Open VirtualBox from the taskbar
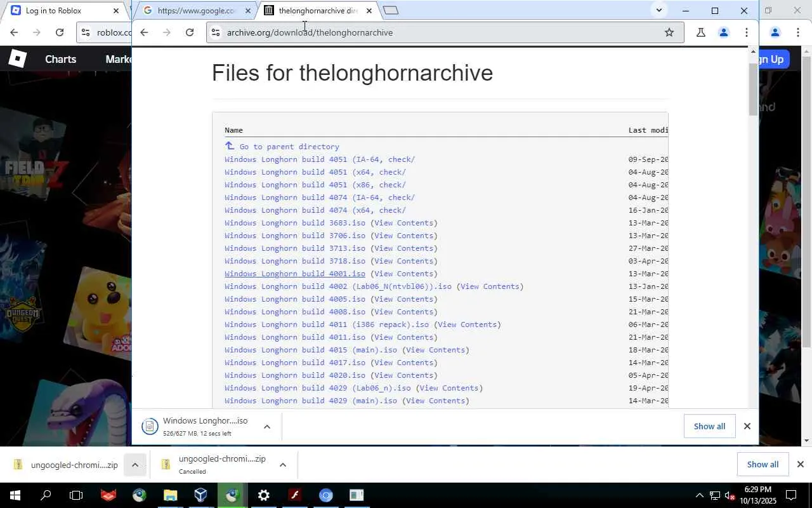Image resolution: width=812 pixels, height=508 pixels. pyautogui.click(x=200, y=495)
